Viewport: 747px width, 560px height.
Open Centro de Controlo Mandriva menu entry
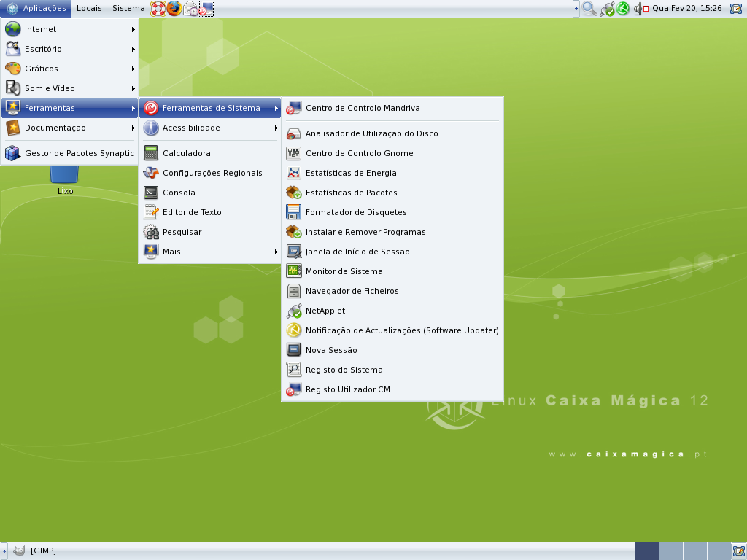392,108
